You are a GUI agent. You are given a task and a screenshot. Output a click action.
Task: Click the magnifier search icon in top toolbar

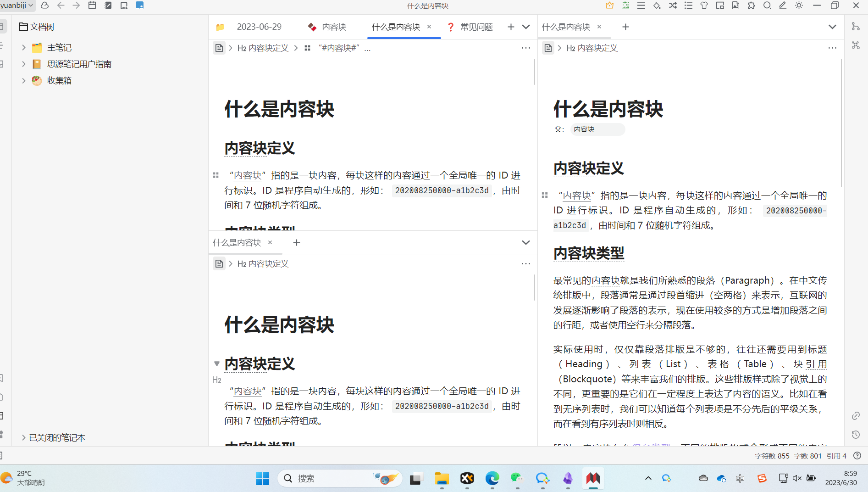click(x=767, y=6)
